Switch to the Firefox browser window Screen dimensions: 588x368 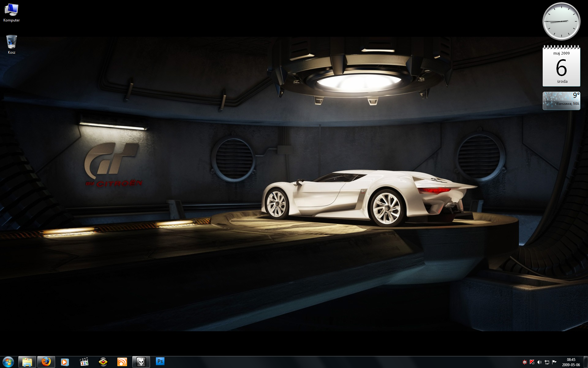pyautogui.click(x=46, y=362)
